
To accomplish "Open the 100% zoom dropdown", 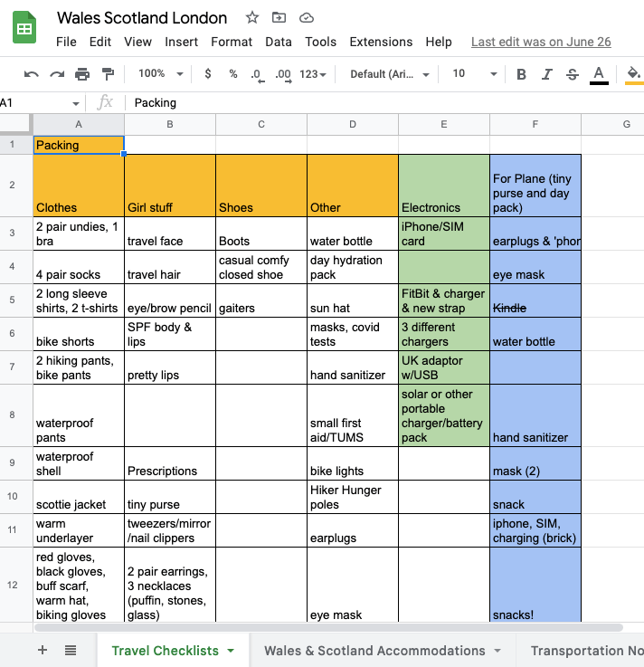I will [160, 74].
